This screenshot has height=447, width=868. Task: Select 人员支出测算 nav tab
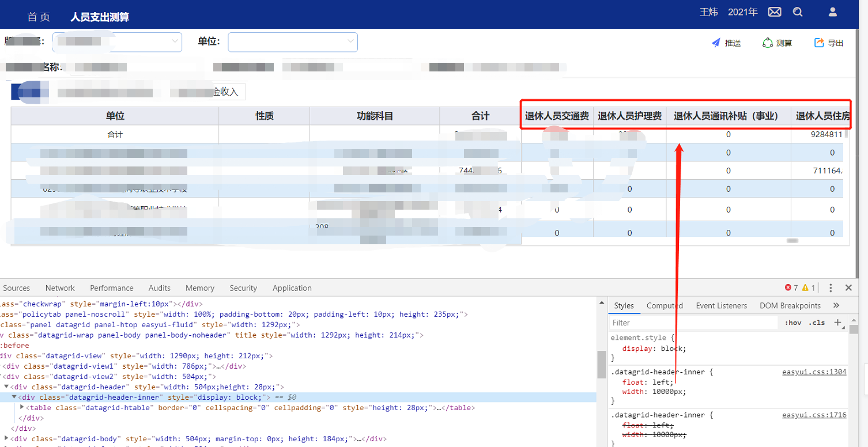coord(100,17)
